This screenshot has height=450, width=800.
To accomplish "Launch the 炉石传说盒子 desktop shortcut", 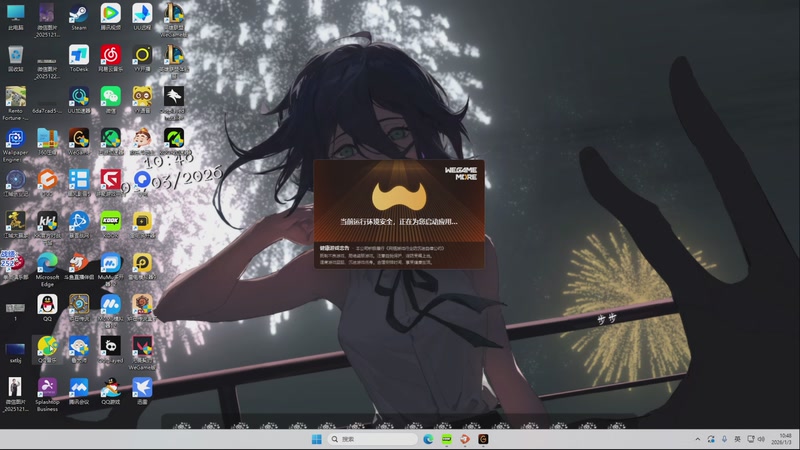I will coord(142,307).
